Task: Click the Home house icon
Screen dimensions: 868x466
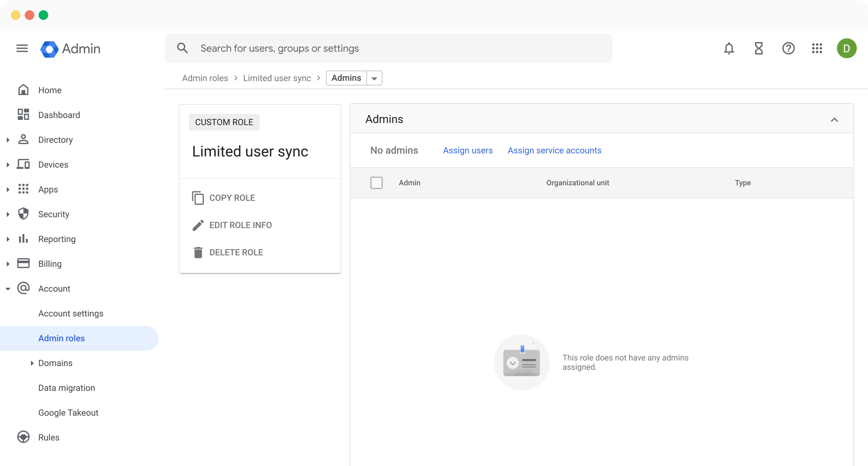Action: point(23,90)
